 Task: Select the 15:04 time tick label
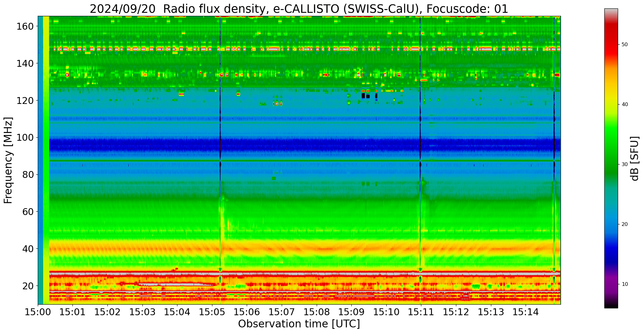click(x=177, y=312)
